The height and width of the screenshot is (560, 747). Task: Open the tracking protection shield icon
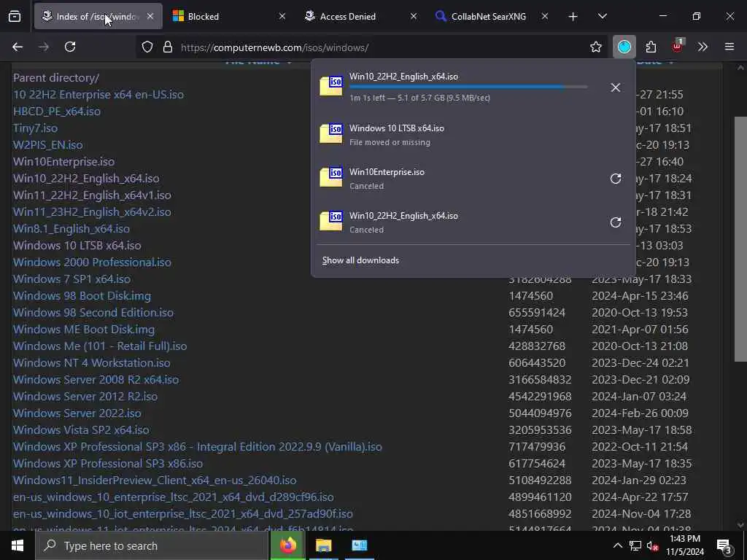[147, 47]
